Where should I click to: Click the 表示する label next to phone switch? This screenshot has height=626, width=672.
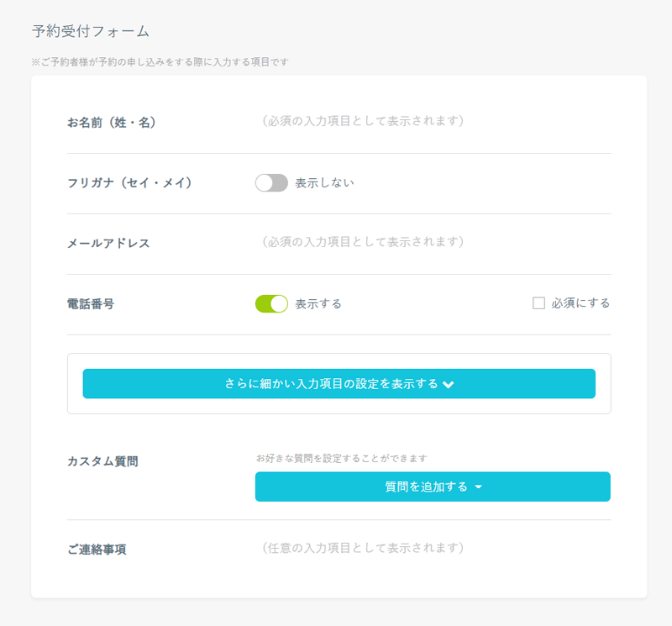[318, 303]
